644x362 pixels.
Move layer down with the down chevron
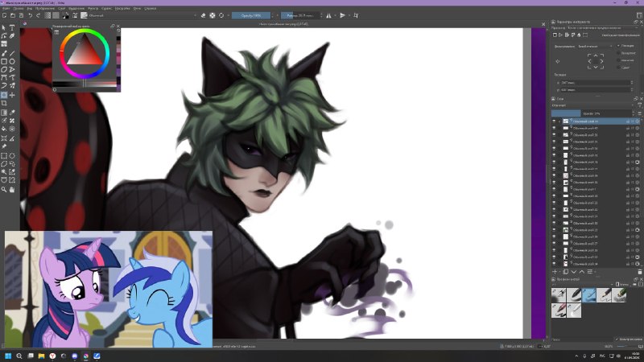tap(574, 272)
